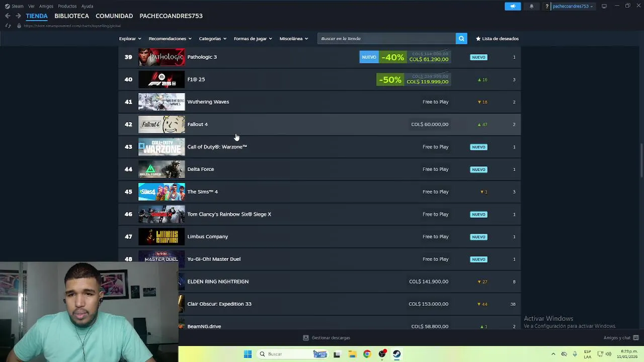644x362 pixels.
Task: Open Amigos y chat
Action: (x=621, y=338)
